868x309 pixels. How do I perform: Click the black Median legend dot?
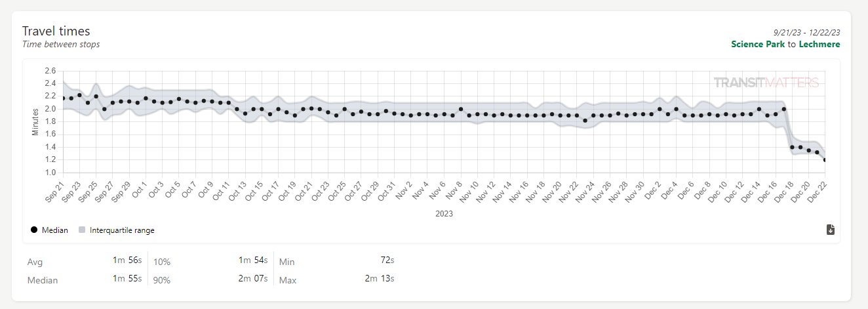34,230
